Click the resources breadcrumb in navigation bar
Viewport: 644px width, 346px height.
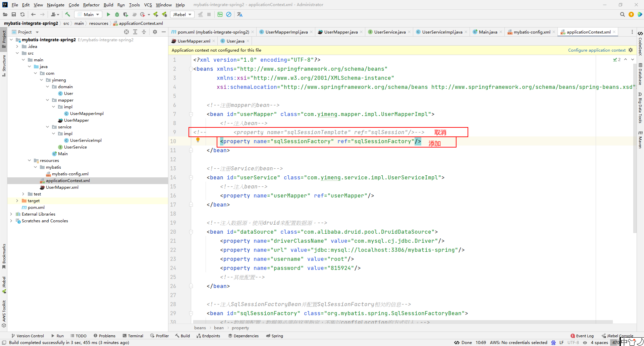point(99,23)
